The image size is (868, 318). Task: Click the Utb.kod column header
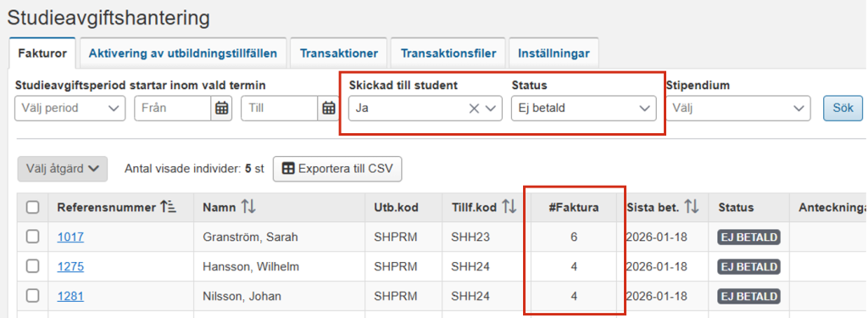(396, 208)
